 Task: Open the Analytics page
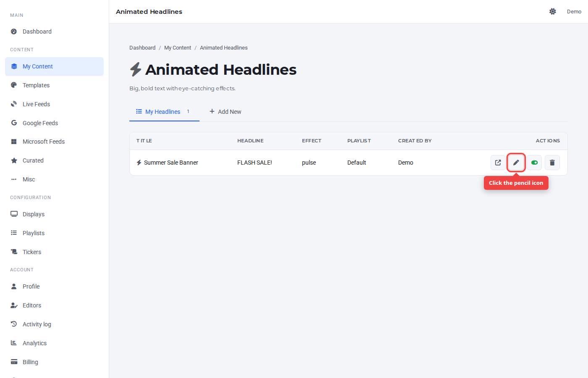(54, 343)
